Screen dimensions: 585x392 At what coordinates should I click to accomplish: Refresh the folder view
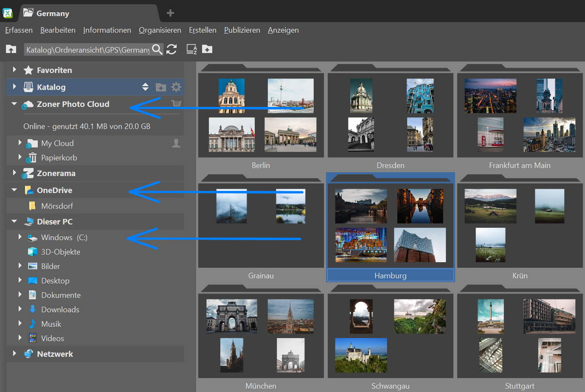pos(172,49)
